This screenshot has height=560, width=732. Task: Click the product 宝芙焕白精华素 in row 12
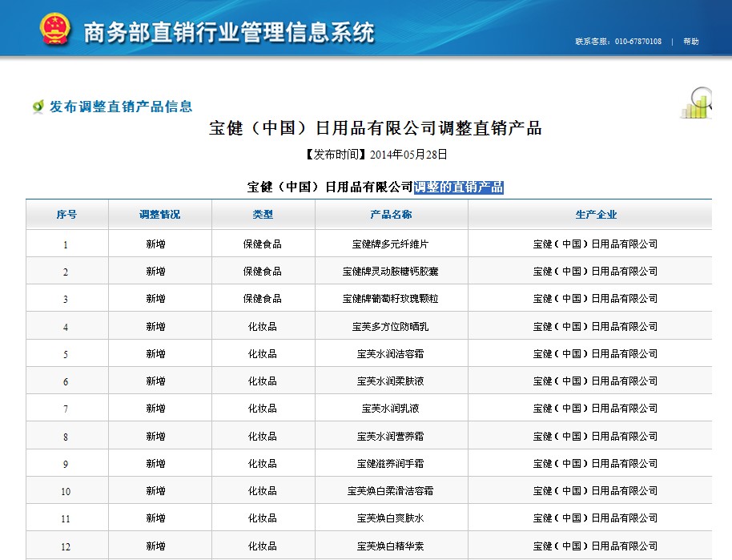(x=391, y=546)
